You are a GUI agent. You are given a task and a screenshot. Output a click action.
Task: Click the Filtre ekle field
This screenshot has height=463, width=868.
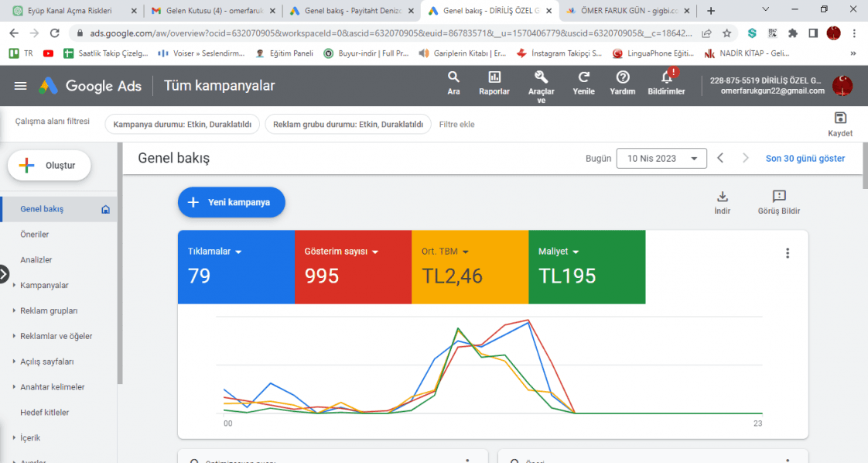456,125
